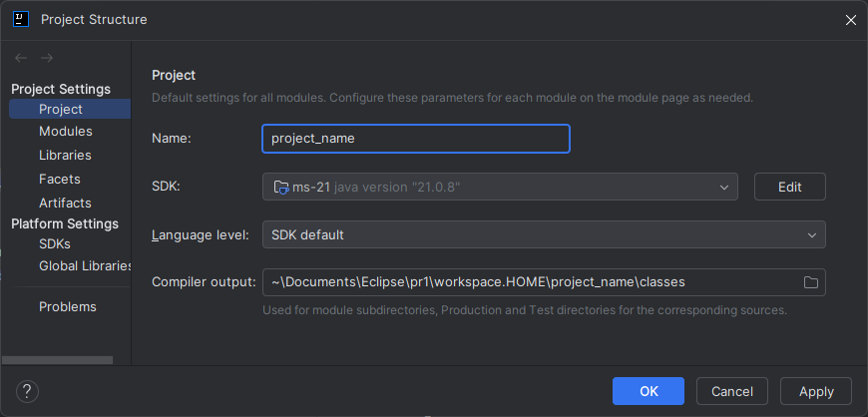Go to Libraries settings

point(65,155)
